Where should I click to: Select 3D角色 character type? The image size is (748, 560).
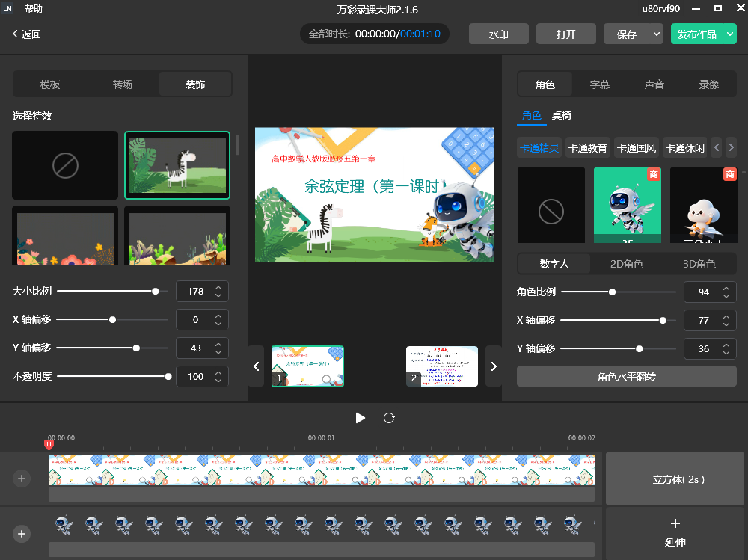[699, 264]
